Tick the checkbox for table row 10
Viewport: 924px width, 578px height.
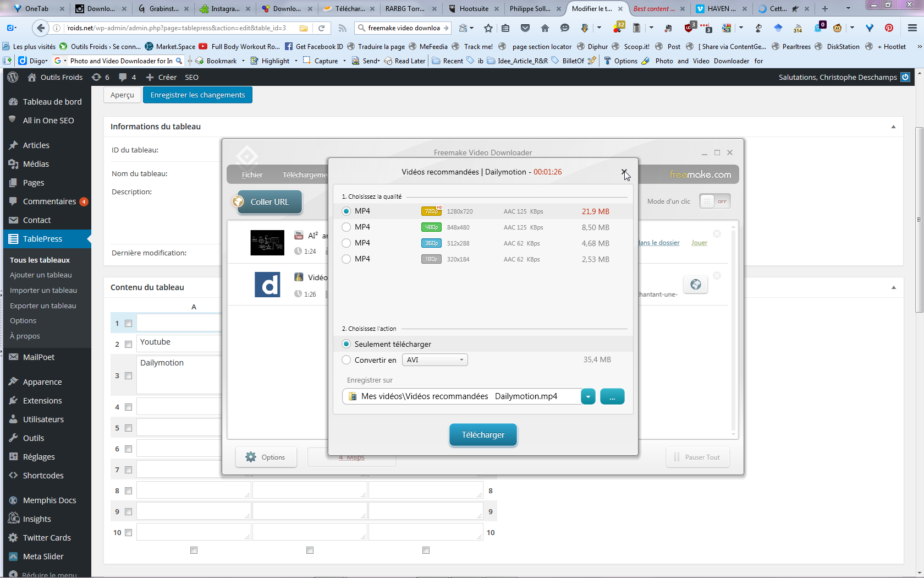129,533
